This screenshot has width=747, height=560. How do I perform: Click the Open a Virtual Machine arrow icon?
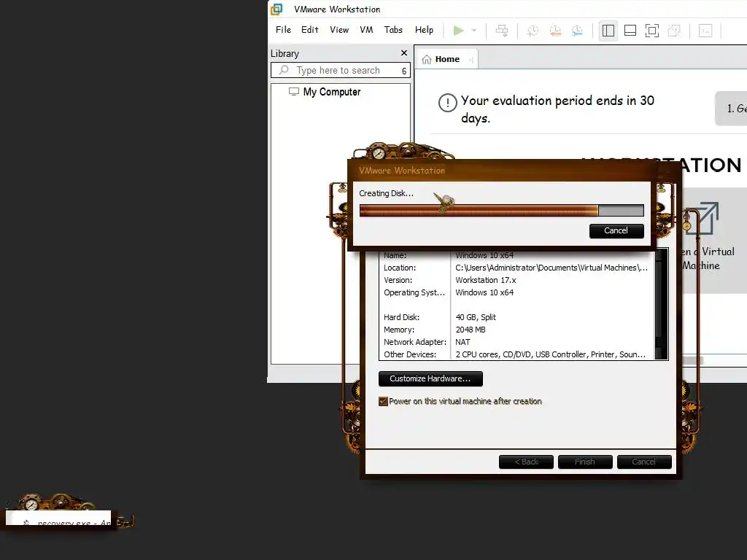[x=701, y=219]
